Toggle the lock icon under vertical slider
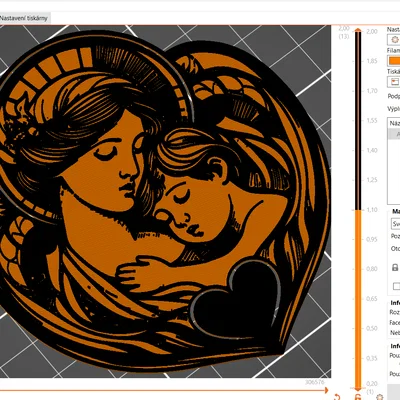Screen dimensions: 400x400 pos(358,397)
